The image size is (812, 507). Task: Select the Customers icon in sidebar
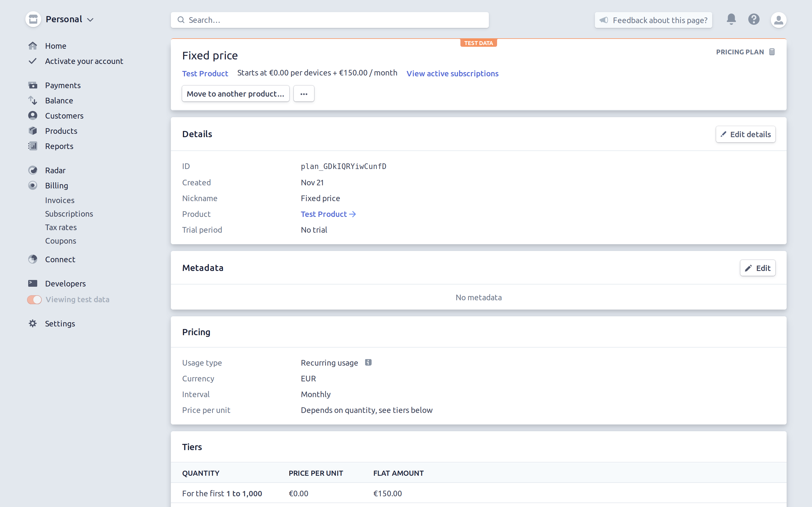click(33, 115)
